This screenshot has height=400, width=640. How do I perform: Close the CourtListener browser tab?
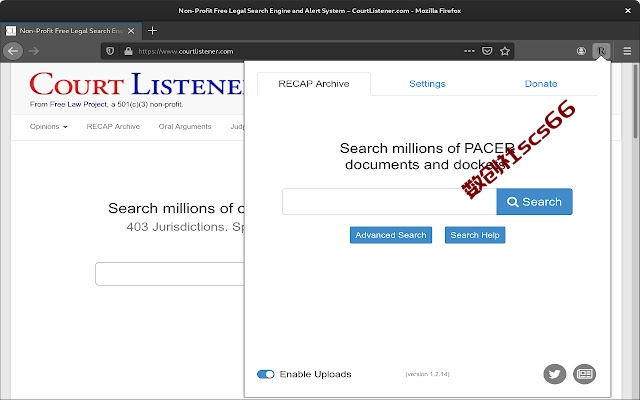point(131,31)
